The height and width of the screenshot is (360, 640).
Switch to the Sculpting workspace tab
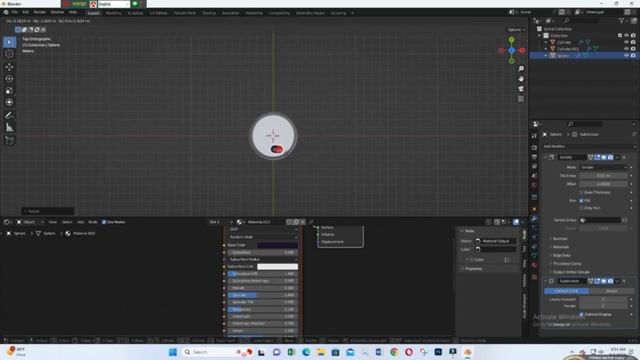135,13
